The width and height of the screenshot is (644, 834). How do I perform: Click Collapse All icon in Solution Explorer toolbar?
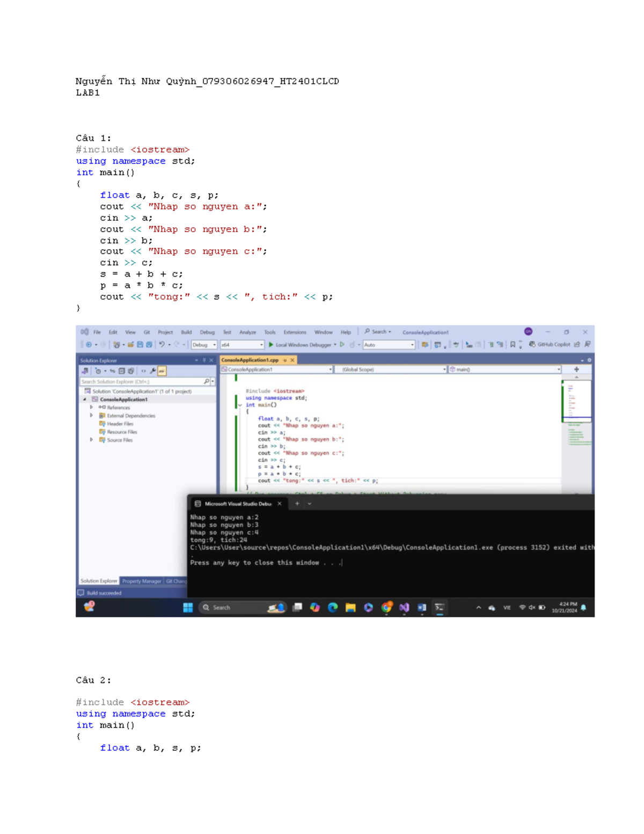pos(122,371)
